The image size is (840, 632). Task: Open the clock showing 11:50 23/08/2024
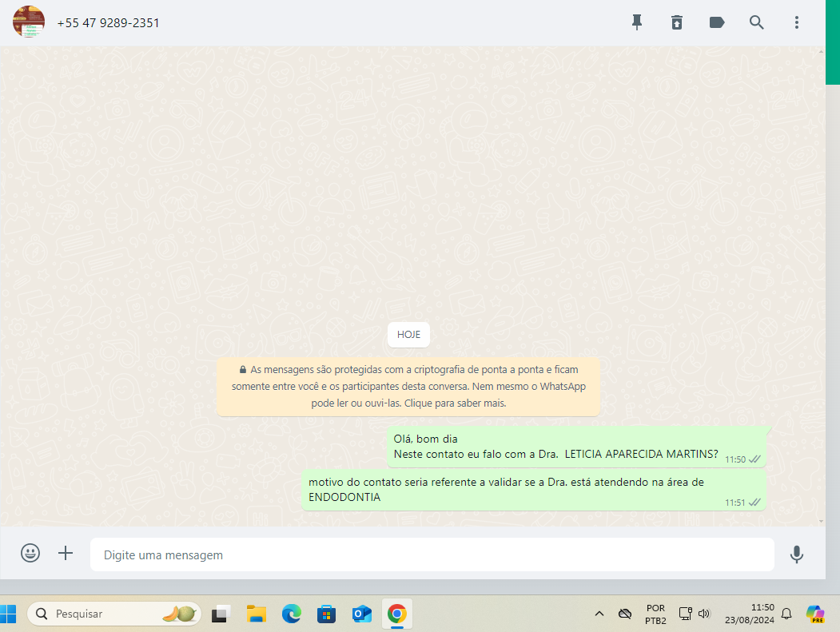point(750,614)
